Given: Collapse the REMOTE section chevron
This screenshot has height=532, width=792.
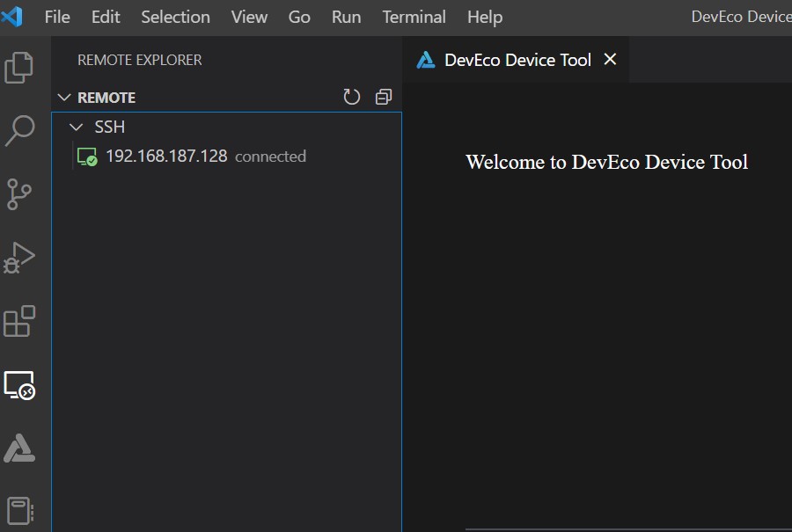Looking at the screenshot, I should (x=63, y=98).
